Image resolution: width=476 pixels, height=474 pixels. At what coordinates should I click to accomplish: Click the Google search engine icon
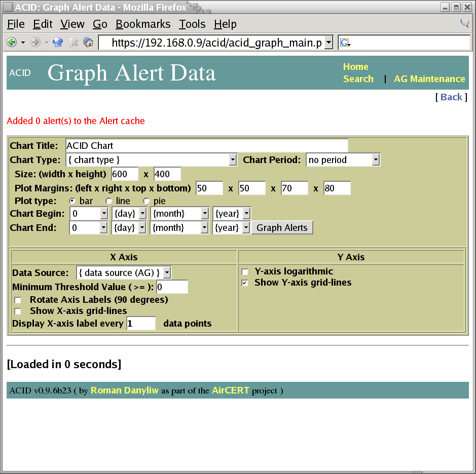pos(345,43)
